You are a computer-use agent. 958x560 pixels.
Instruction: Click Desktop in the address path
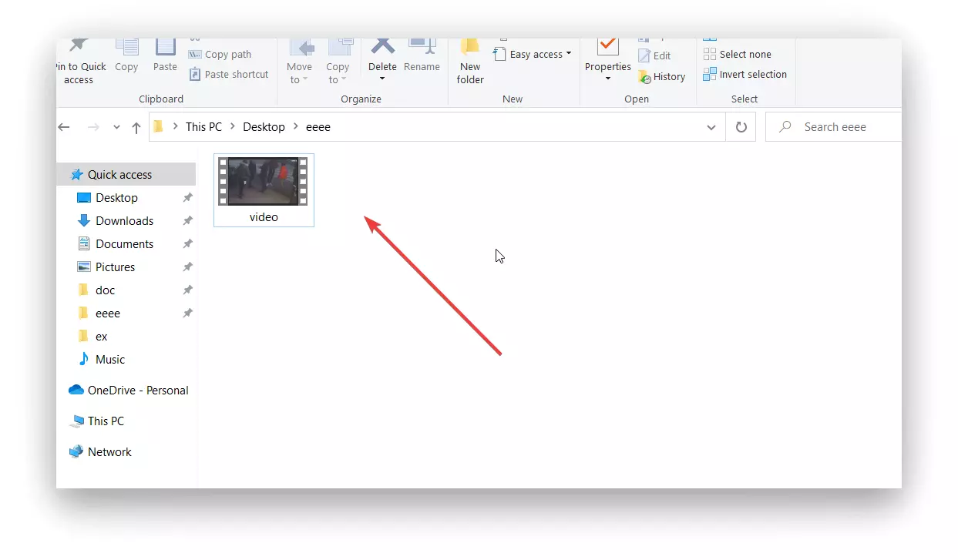264,127
